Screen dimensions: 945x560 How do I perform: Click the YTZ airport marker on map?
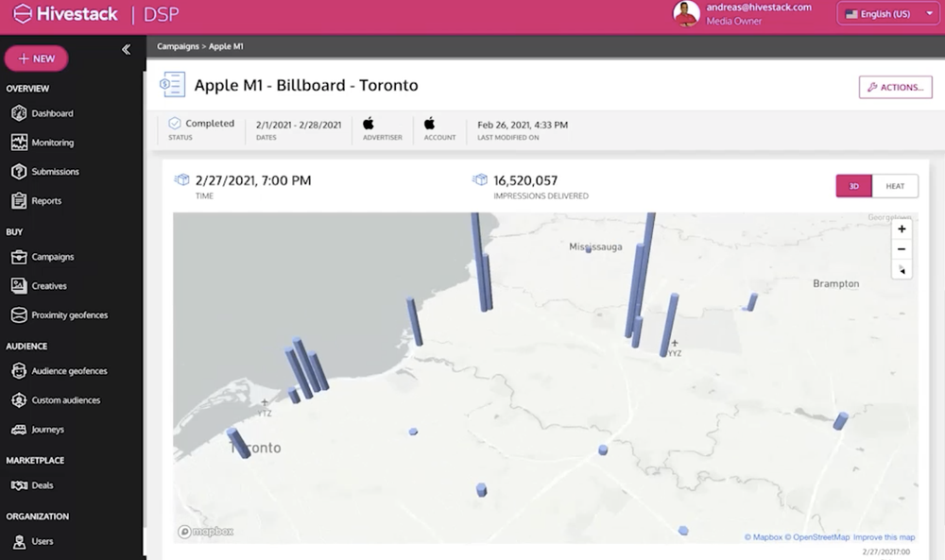[265, 408]
